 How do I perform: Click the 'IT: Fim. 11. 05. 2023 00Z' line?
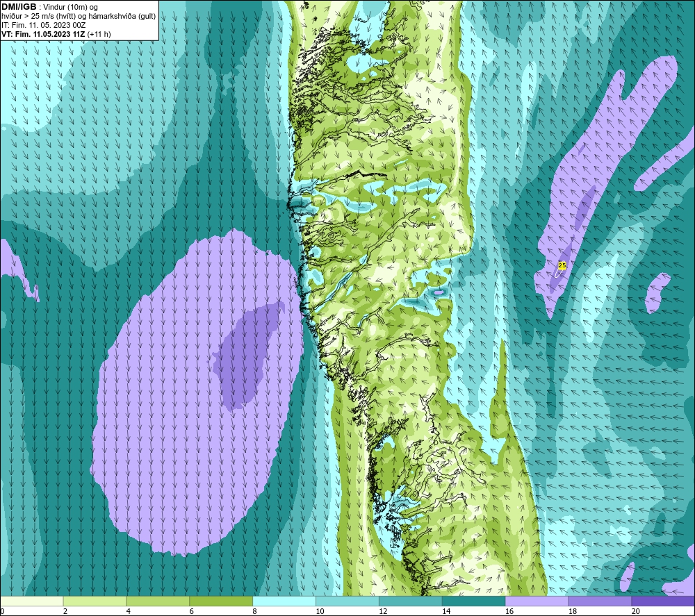point(43,25)
